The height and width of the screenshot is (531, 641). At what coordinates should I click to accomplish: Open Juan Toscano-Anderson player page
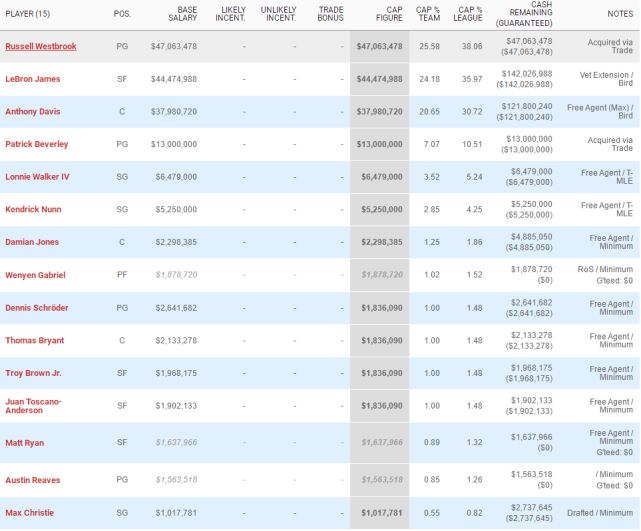point(33,406)
